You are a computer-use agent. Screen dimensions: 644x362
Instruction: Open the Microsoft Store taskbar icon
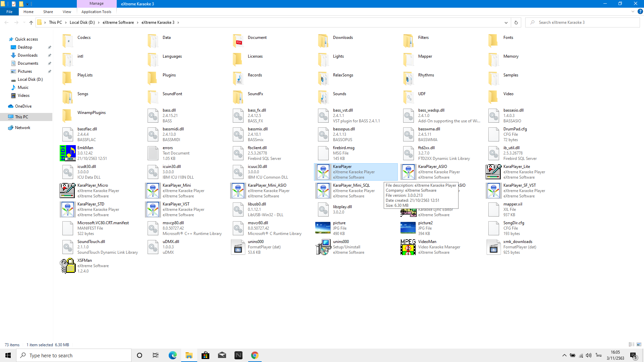(x=205, y=355)
